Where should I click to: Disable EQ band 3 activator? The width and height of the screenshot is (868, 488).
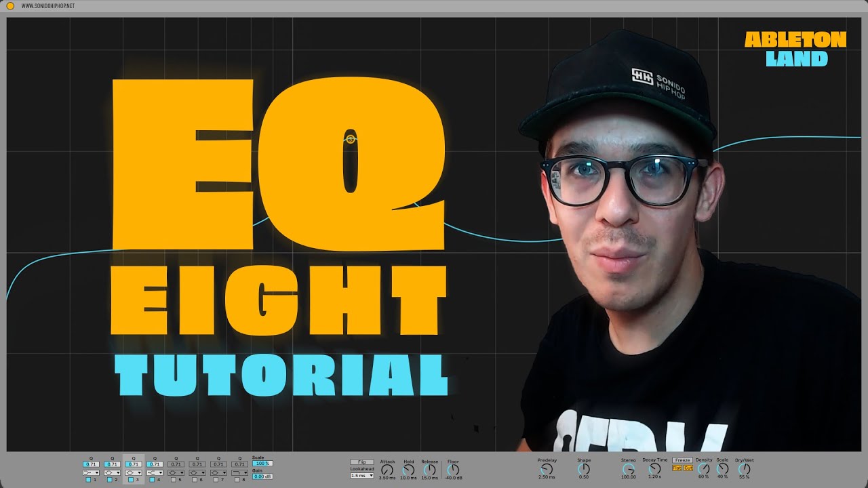(x=131, y=479)
